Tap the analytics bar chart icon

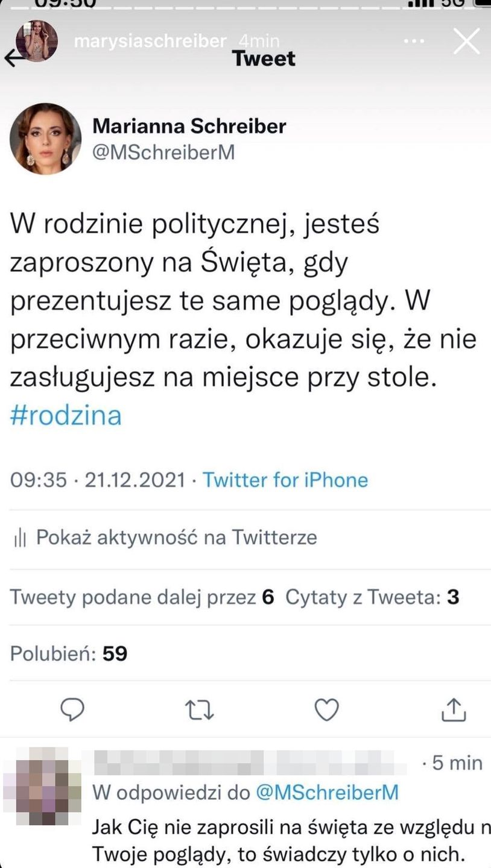19,538
